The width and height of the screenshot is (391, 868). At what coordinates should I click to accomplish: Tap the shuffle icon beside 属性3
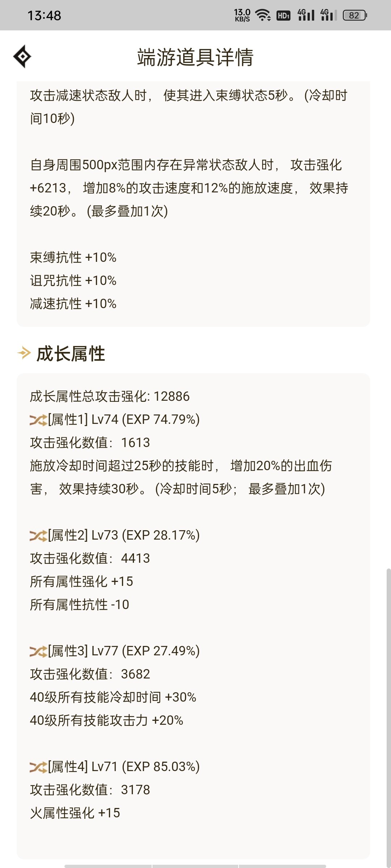pyautogui.click(x=38, y=651)
